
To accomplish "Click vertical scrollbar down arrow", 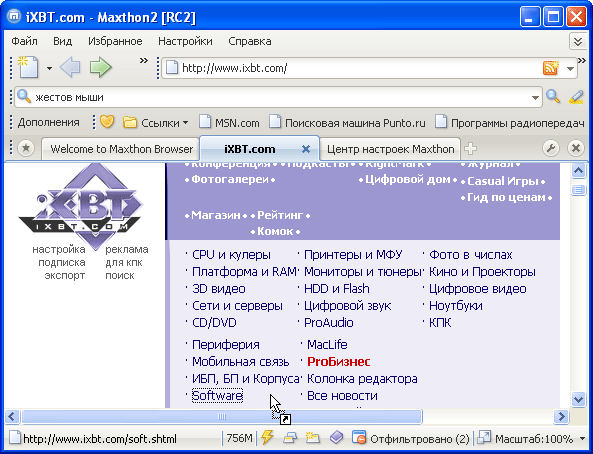I will [x=578, y=399].
